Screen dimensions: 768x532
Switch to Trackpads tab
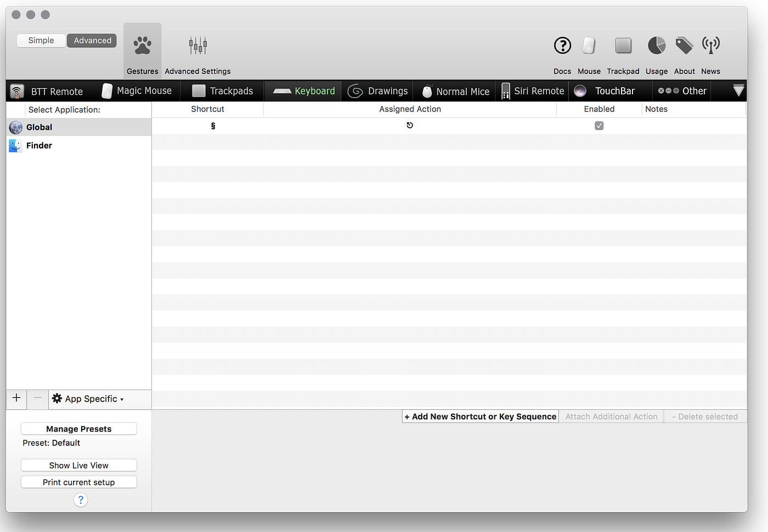click(223, 91)
